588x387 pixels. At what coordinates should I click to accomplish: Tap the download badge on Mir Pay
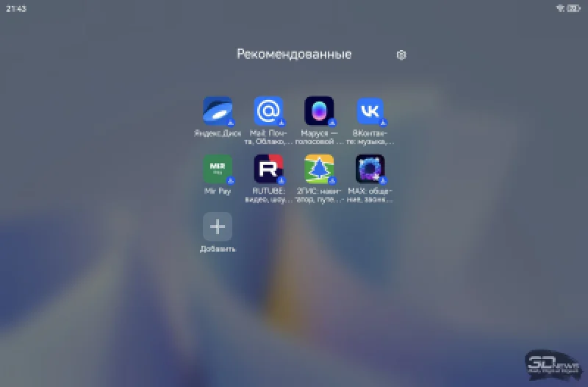tap(230, 180)
